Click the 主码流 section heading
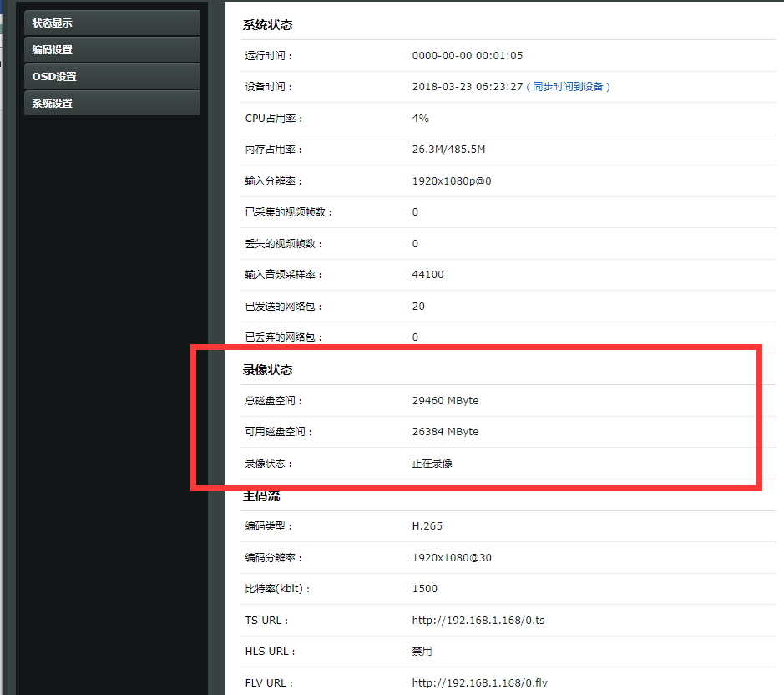The width and height of the screenshot is (784, 695). pyautogui.click(x=260, y=497)
